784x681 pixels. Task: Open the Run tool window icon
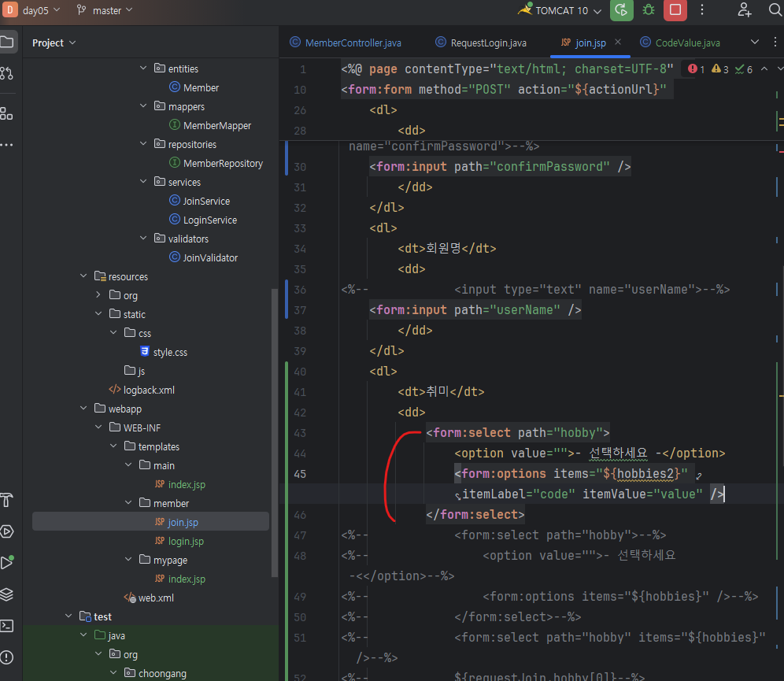pos(6,562)
